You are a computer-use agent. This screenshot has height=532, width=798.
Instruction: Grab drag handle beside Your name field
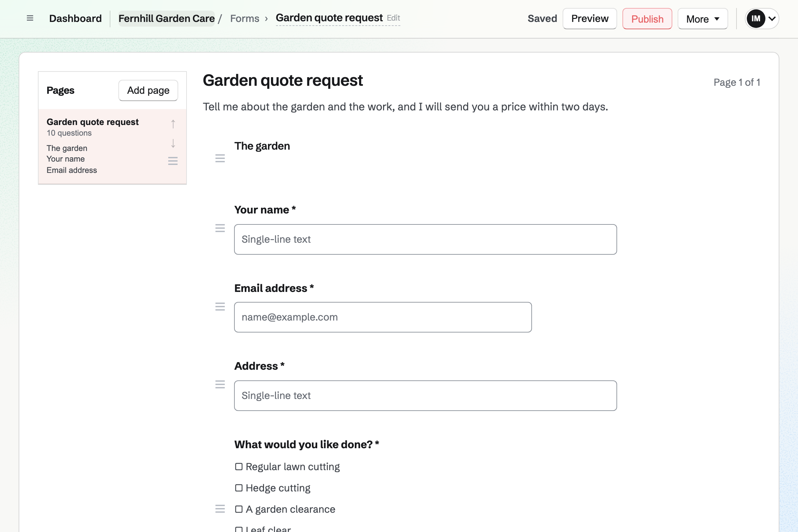(x=220, y=228)
